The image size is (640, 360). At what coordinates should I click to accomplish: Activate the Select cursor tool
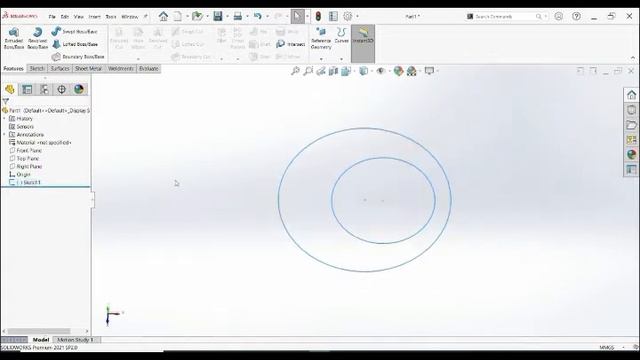[x=297, y=16]
